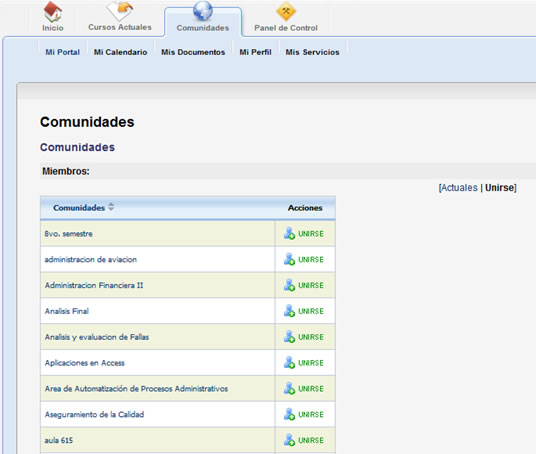536x454 pixels.
Task: Select the Unirse filter link
Action: point(500,188)
